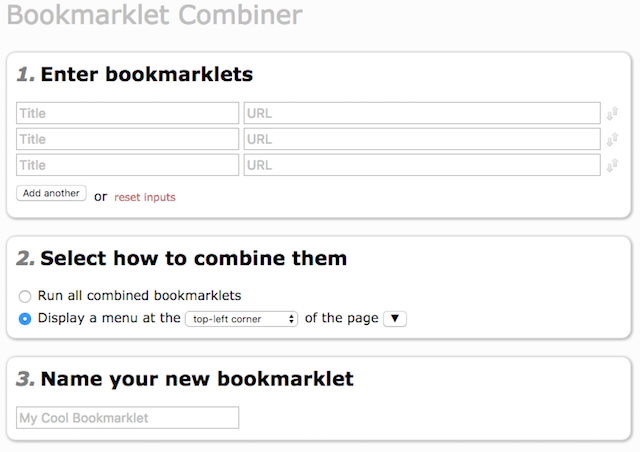Viewport: 640px width, 452px height.
Task: Click into the second row URL field
Action: pyautogui.click(x=421, y=140)
